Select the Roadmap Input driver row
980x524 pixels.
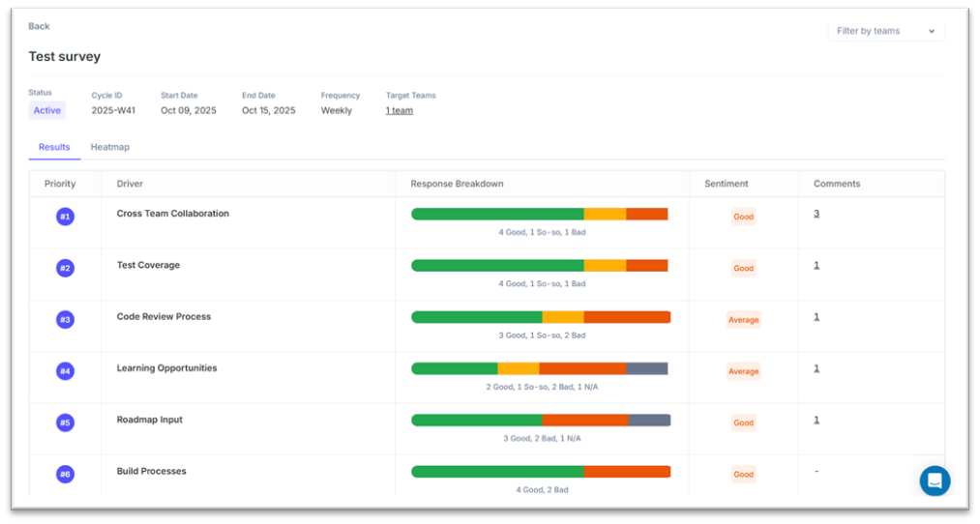pos(150,420)
